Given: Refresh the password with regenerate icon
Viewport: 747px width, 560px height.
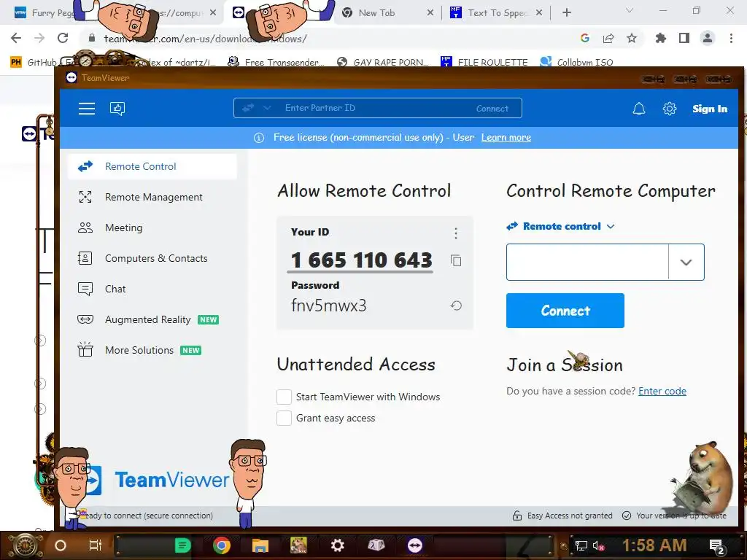Looking at the screenshot, I should tap(456, 306).
